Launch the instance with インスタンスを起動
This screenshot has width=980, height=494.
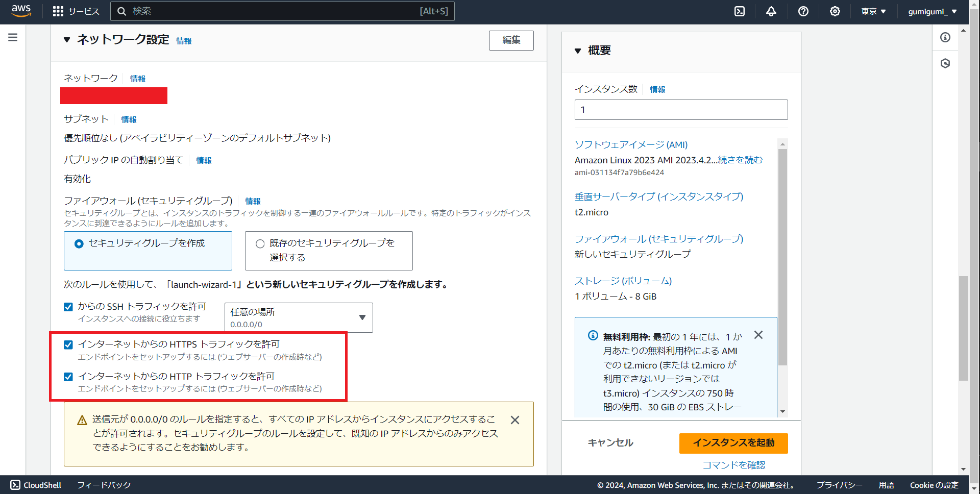tap(733, 443)
